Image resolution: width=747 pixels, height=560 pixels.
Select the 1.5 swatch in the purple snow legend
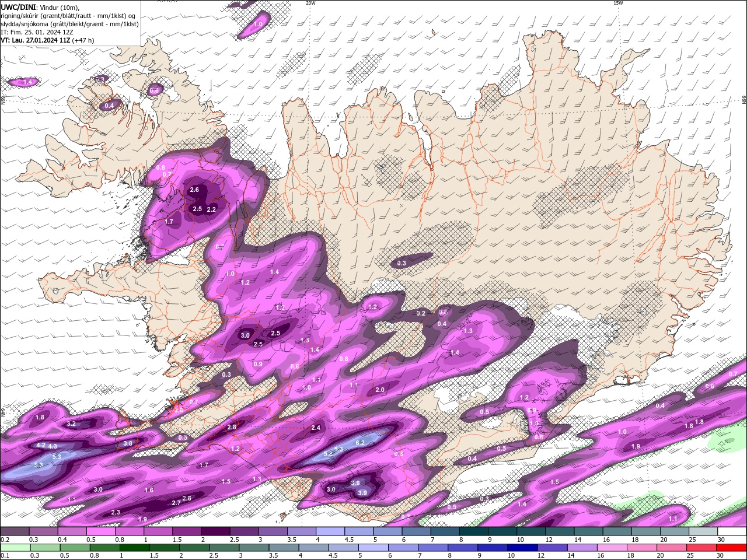(187, 531)
